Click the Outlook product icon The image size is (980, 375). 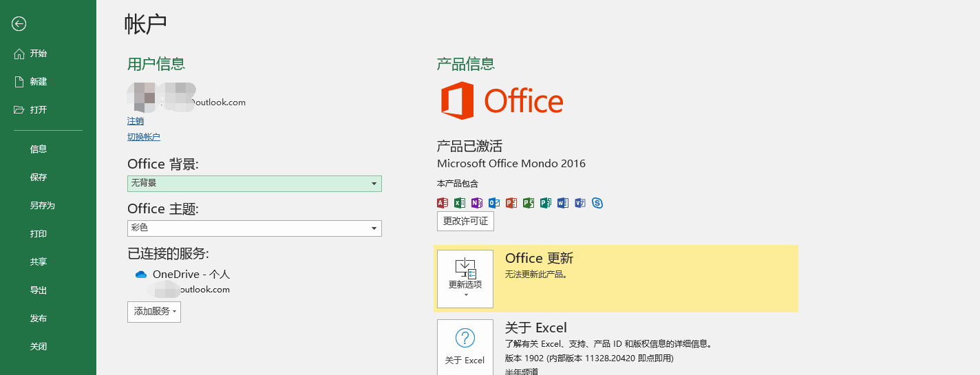[494, 203]
